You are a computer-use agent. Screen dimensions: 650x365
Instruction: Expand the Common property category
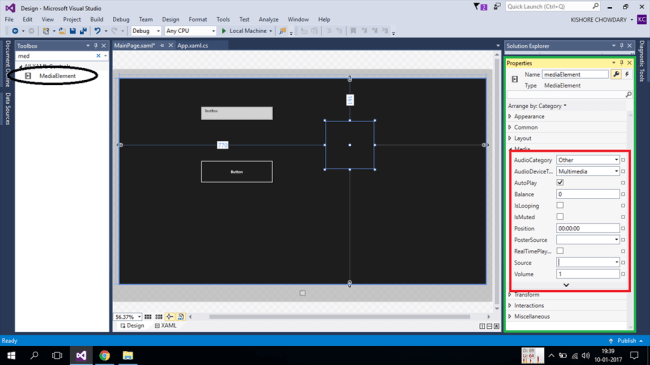[510, 127]
